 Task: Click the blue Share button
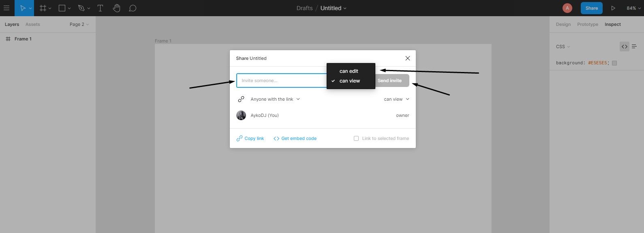point(591,8)
